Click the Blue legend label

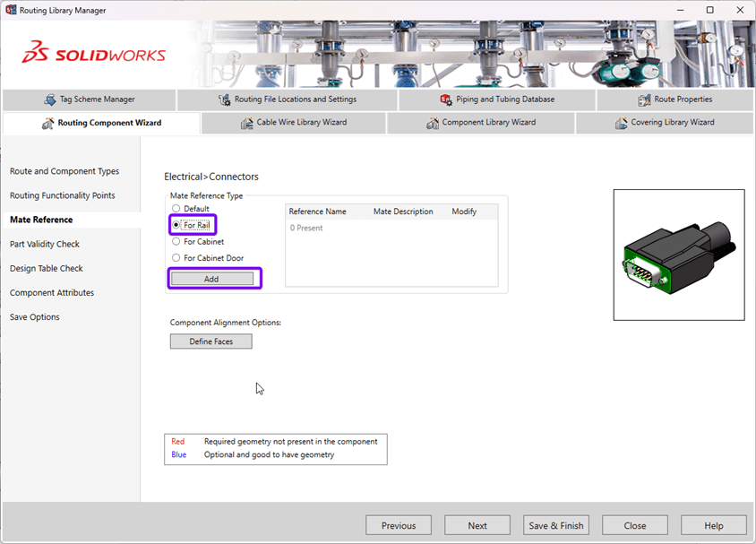point(179,454)
